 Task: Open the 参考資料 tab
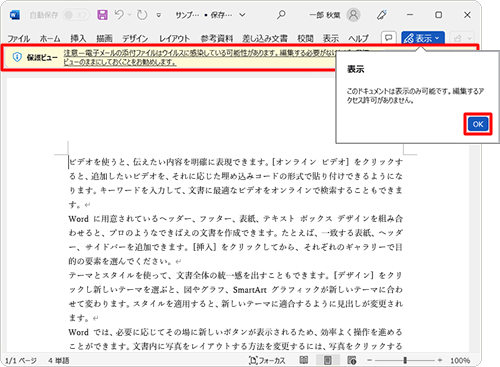pos(217,39)
